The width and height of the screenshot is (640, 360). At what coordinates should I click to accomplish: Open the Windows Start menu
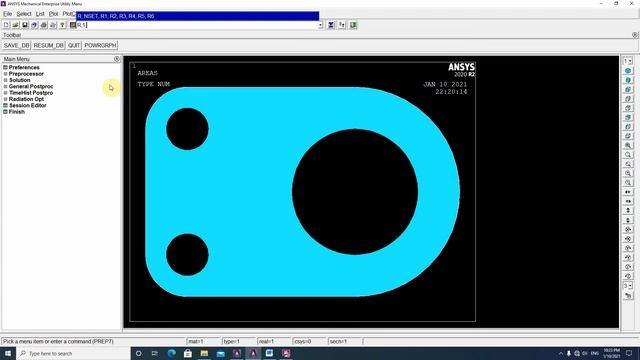click(8, 353)
